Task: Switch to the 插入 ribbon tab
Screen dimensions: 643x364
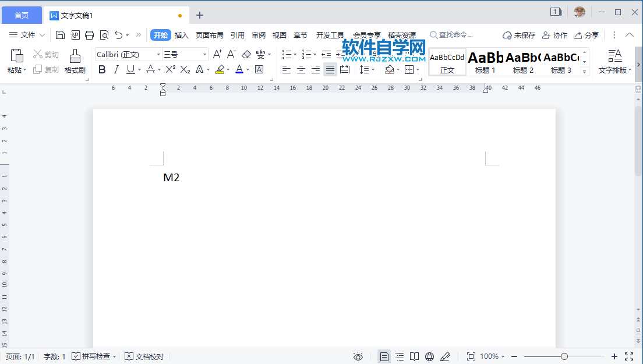Action: click(x=181, y=35)
